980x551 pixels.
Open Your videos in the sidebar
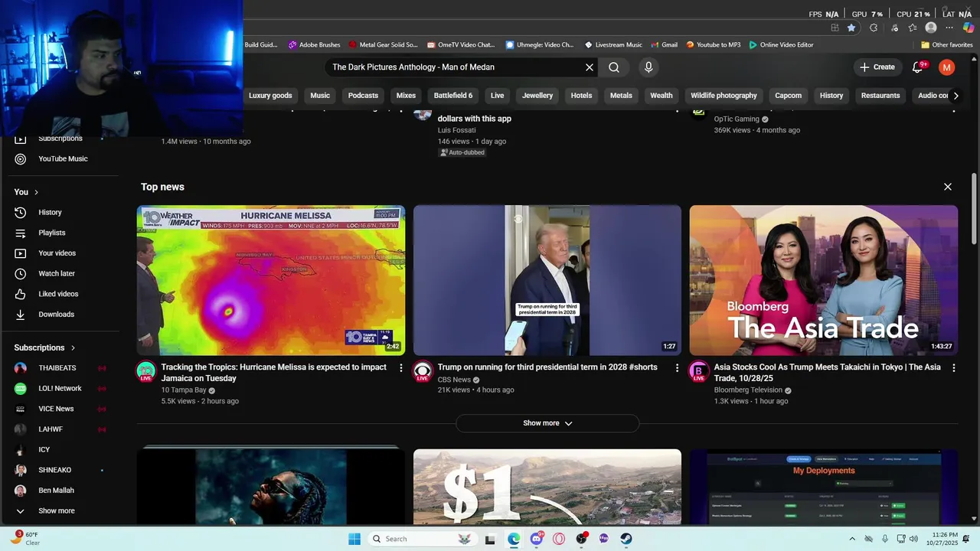[57, 253]
